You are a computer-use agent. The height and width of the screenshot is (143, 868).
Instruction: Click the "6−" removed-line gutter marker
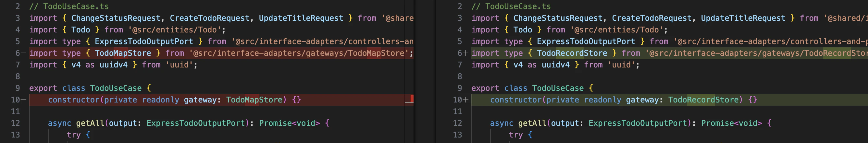(x=20, y=53)
